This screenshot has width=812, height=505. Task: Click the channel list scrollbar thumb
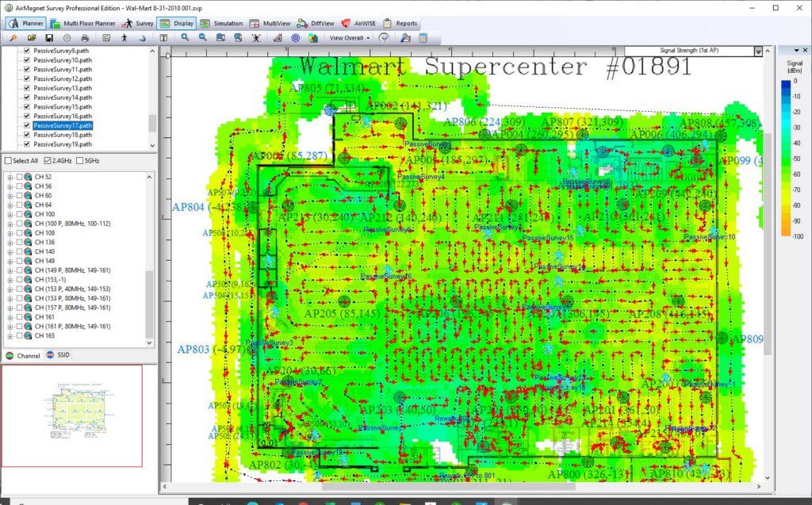[x=150, y=303]
